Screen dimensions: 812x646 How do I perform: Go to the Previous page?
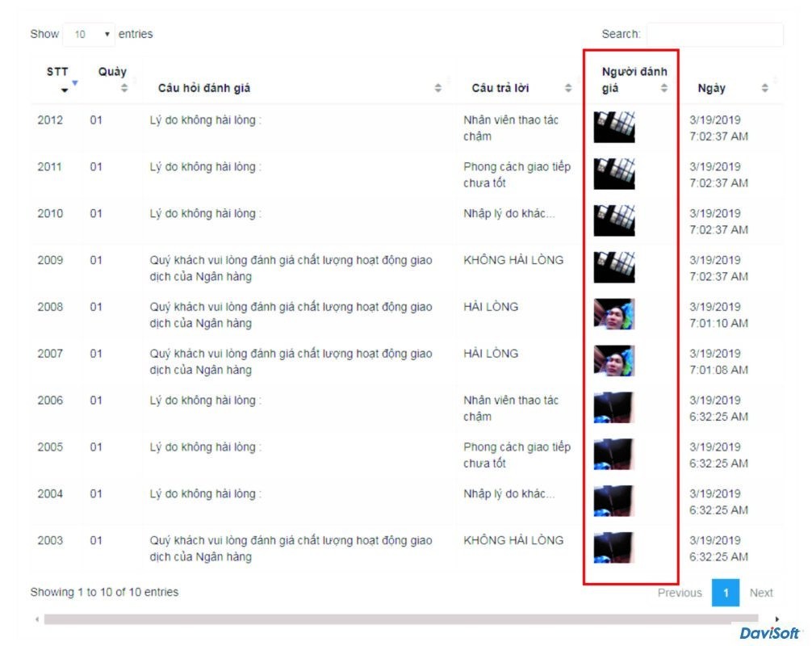[680, 593]
